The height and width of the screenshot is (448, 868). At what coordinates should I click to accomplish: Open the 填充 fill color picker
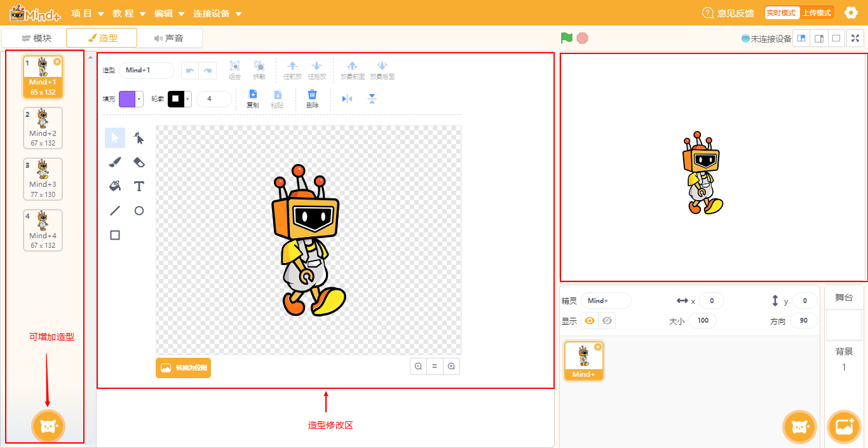coord(131,99)
